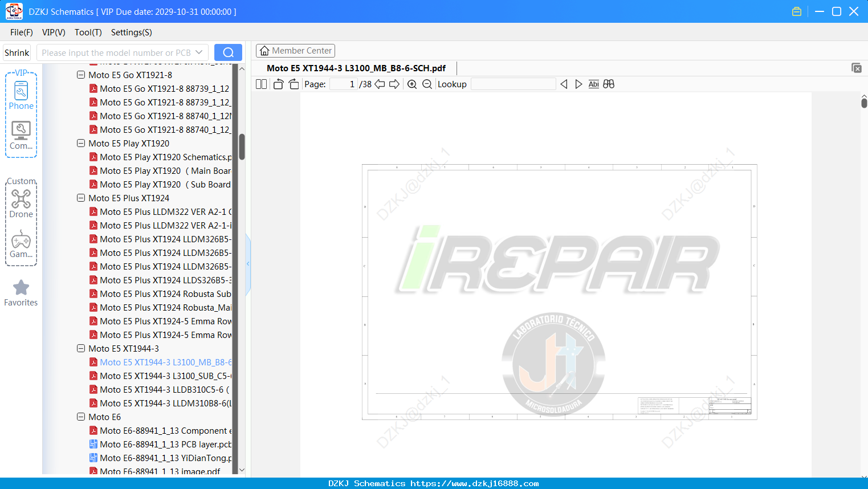This screenshot has width=868, height=489.
Task: Collapse the Moto E5 Go XT1921-8 folder
Action: coord(81,75)
